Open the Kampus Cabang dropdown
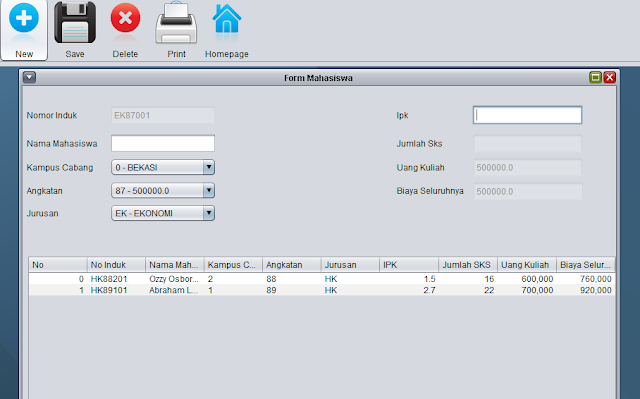640x399 pixels. (163, 167)
